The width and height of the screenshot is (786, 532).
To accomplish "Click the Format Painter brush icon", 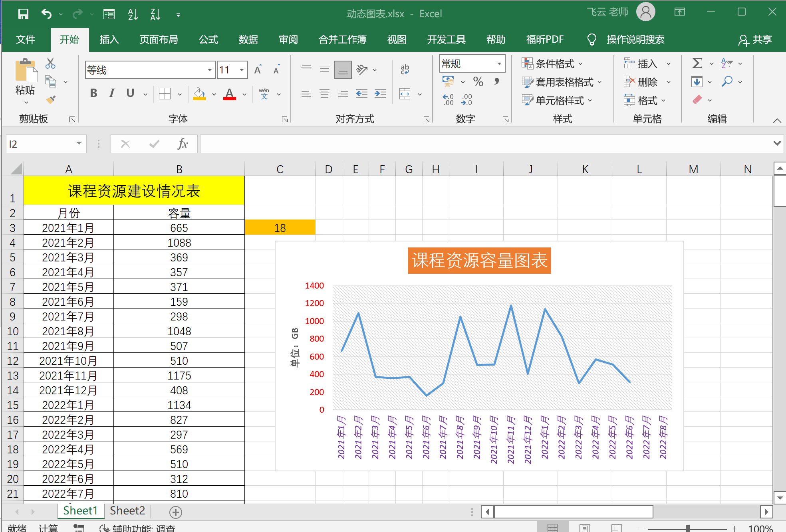I will [51, 99].
